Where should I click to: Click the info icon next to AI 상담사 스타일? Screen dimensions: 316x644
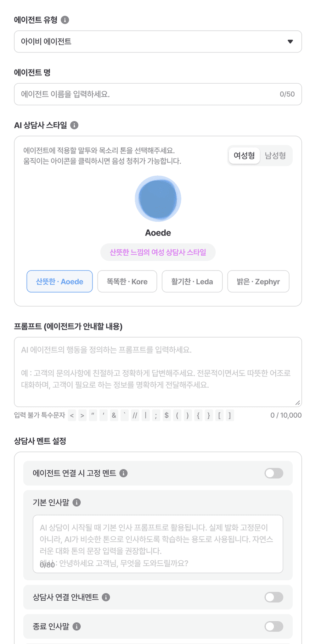click(74, 125)
